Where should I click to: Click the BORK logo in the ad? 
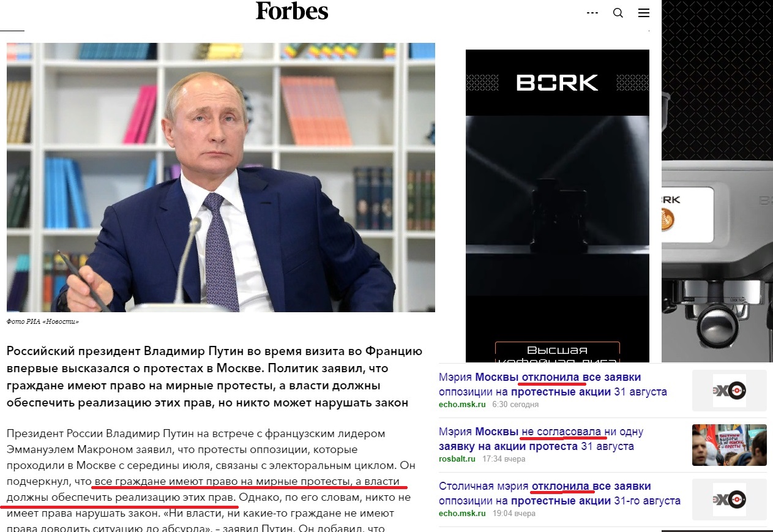point(557,83)
